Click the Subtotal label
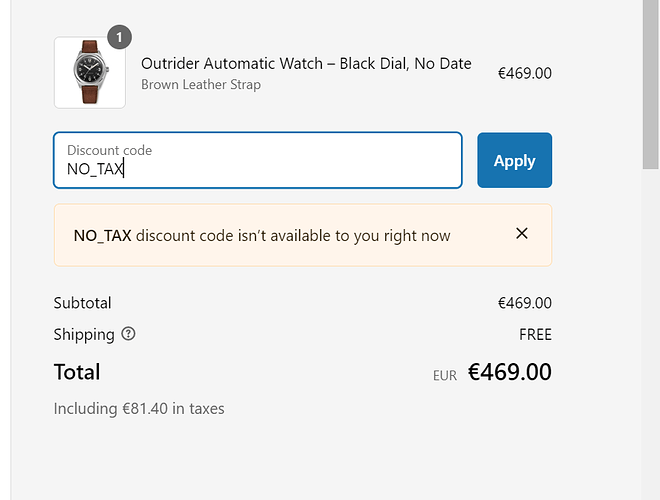This screenshot has height=500, width=660. (82, 303)
